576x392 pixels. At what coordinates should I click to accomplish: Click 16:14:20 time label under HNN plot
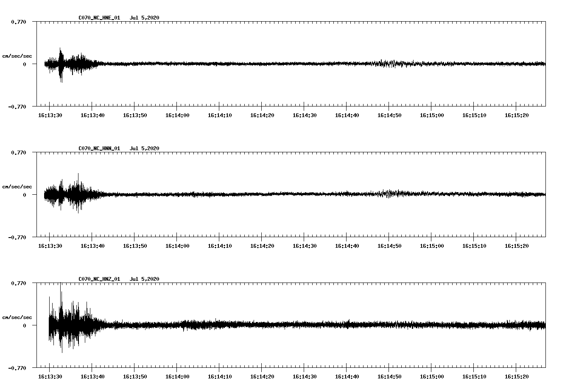click(262, 246)
